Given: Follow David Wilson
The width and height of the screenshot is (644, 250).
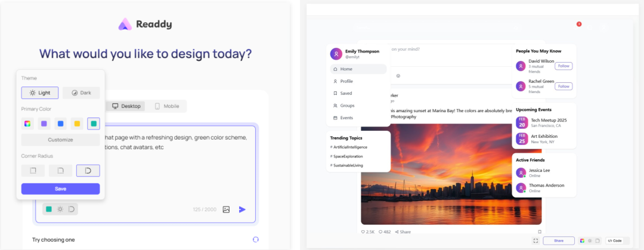Looking at the screenshot, I should [x=563, y=66].
